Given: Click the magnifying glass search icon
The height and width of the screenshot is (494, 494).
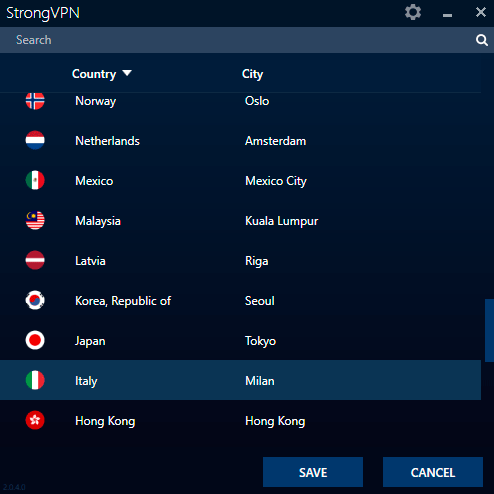Looking at the screenshot, I should click(x=481, y=40).
